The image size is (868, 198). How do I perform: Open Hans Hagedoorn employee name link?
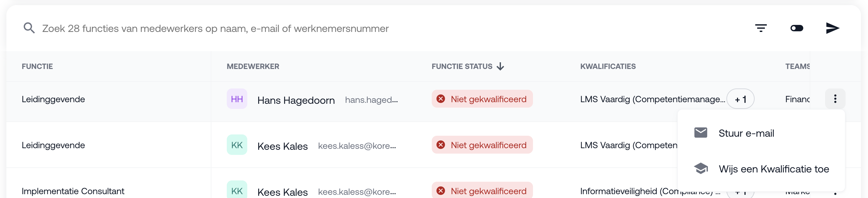pyautogui.click(x=296, y=100)
